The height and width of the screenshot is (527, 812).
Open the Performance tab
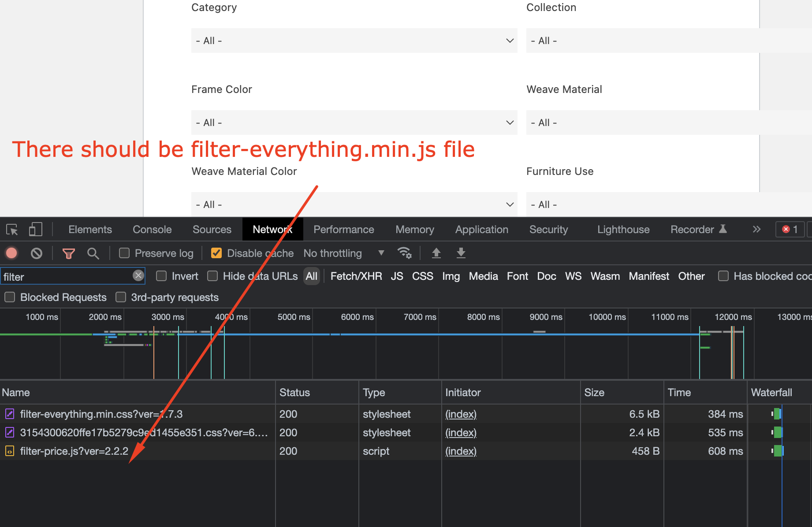coord(344,230)
